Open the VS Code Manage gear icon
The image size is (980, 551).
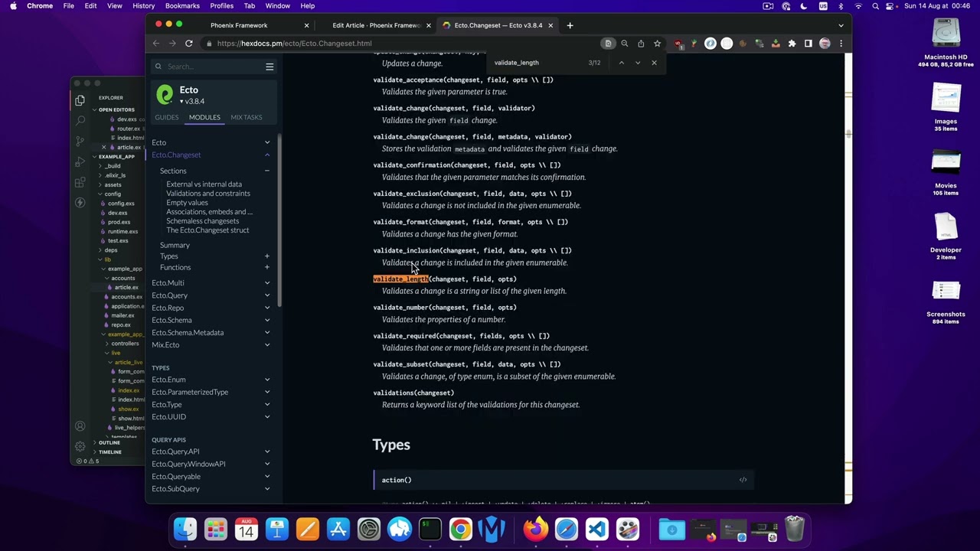(80, 446)
